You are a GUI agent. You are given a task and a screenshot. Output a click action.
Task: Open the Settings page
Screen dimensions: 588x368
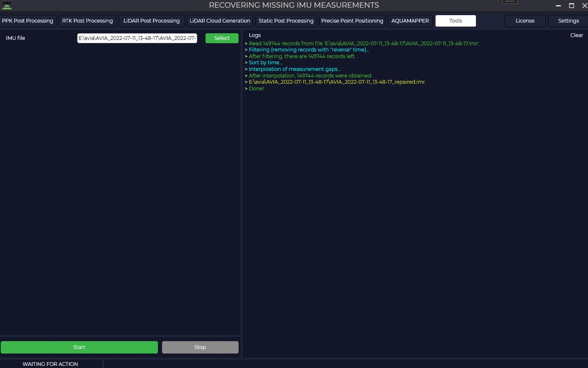pyautogui.click(x=568, y=21)
